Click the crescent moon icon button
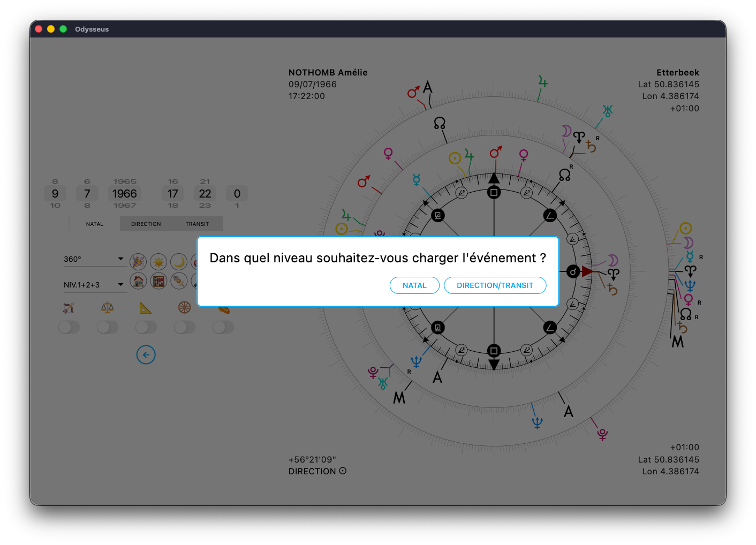 click(179, 262)
